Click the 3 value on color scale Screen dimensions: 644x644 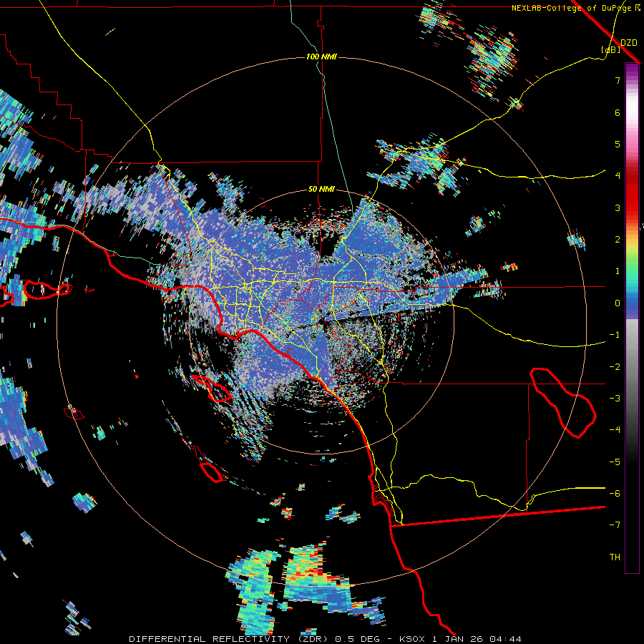618,208
